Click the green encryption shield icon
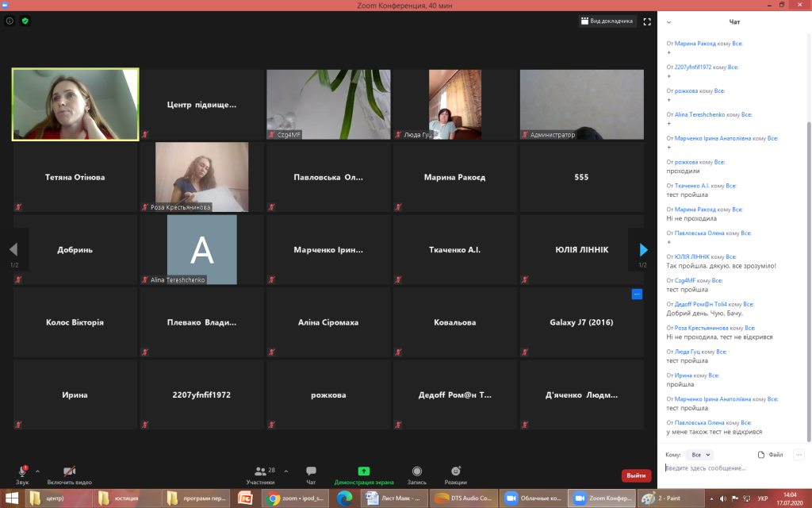Image resolution: width=812 pixels, height=508 pixels. pyautogui.click(x=25, y=21)
